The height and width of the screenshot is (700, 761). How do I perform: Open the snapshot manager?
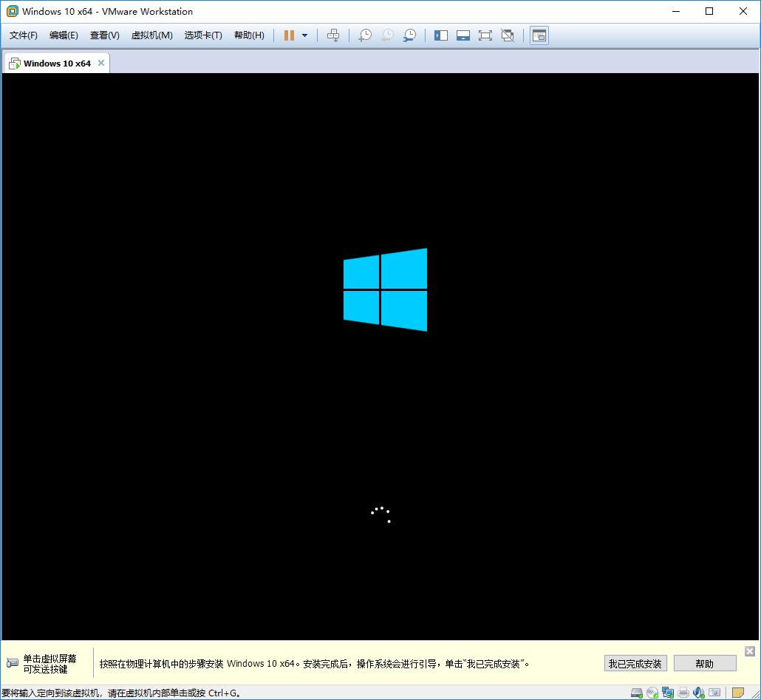[409, 35]
